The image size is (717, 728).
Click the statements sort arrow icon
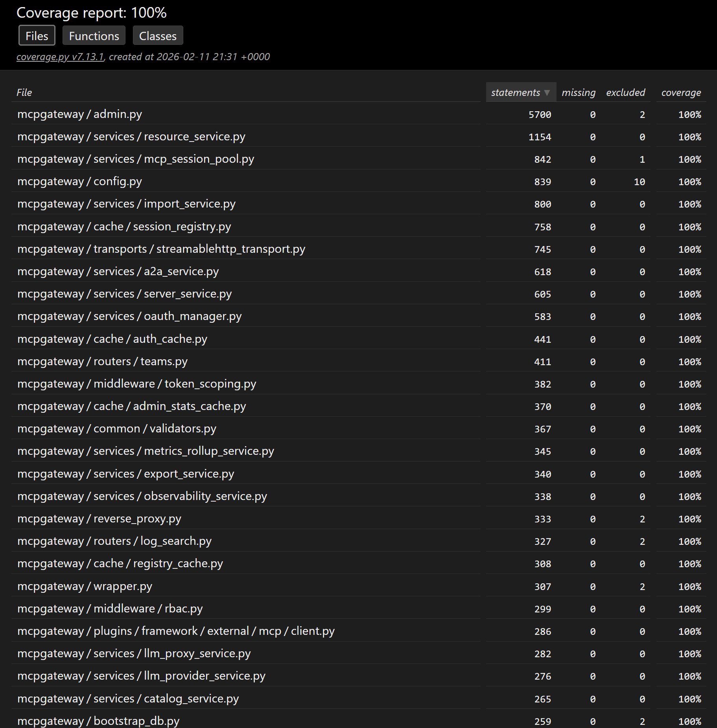[547, 93]
